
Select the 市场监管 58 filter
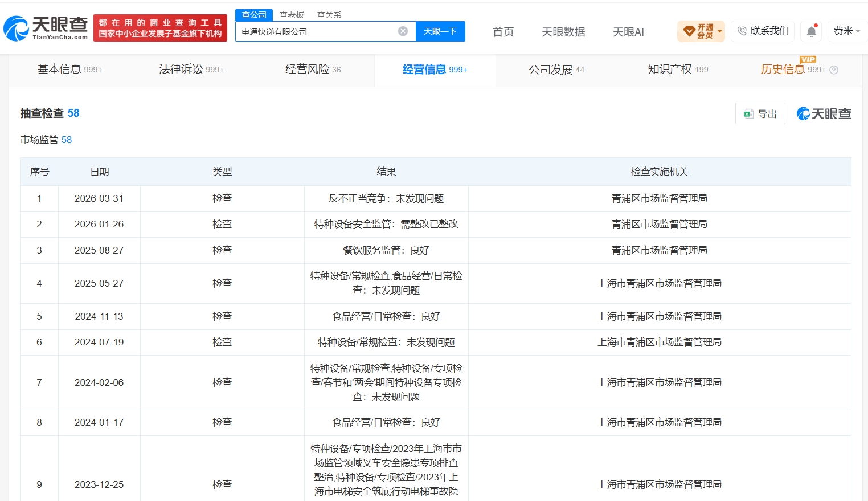(x=46, y=140)
